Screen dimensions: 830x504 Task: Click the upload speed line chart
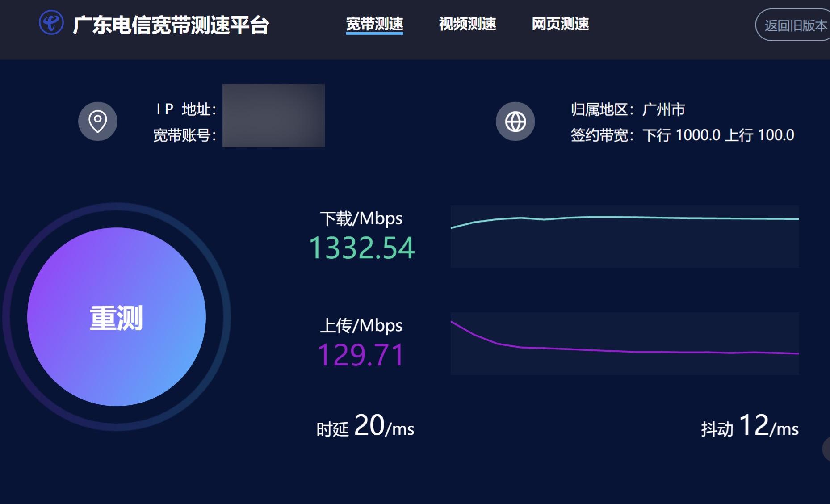(x=624, y=343)
